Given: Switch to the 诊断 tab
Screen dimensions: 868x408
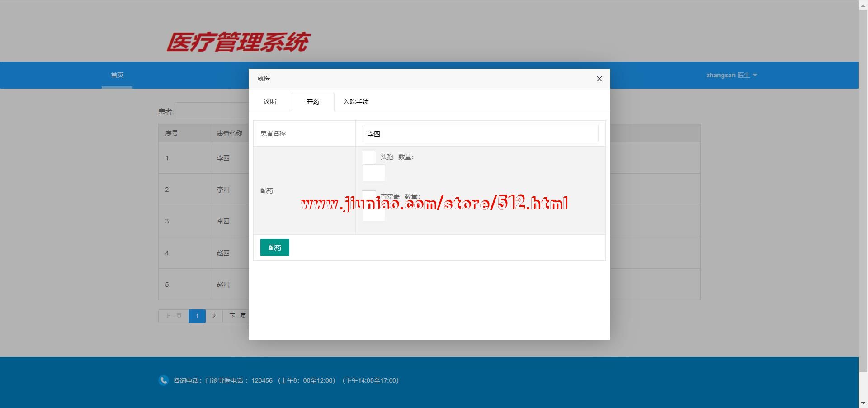Looking at the screenshot, I should [x=270, y=102].
